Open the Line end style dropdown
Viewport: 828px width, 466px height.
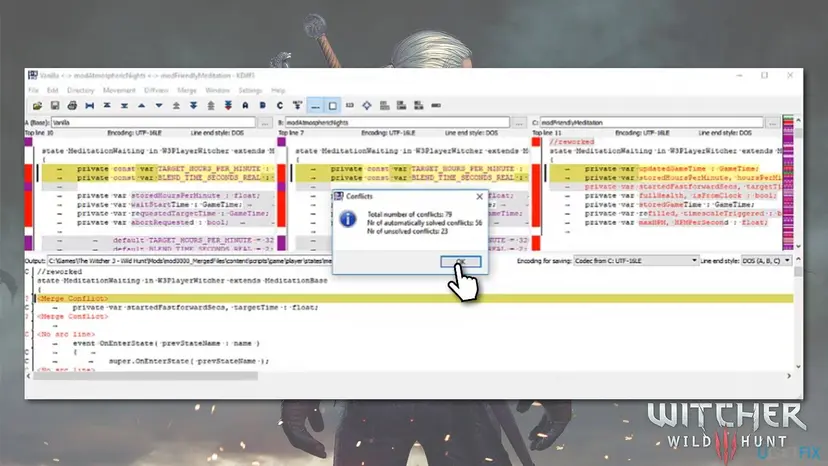(766, 261)
